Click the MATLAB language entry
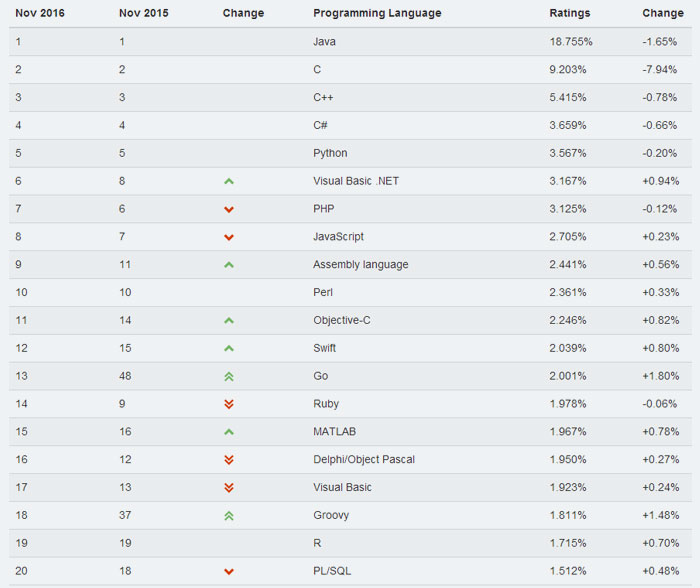Screen dimensions: 700x588 [x=334, y=431]
